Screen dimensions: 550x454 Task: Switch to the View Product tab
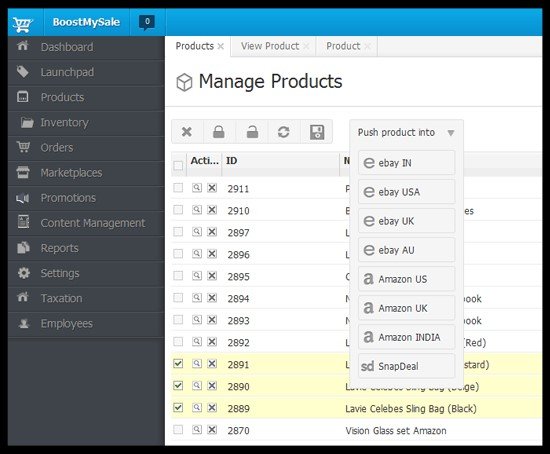coord(270,46)
